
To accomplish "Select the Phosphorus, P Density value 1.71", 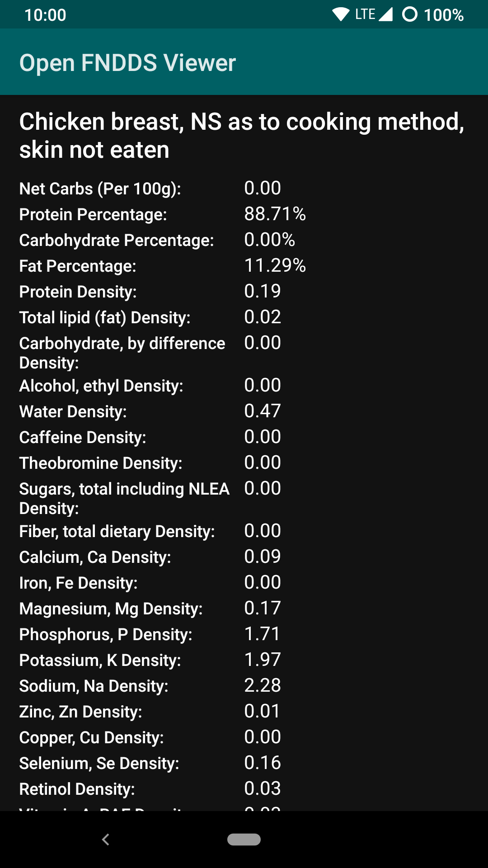I will [262, 634].
